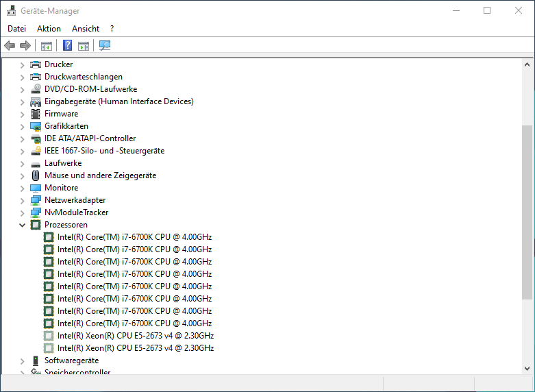Viewport: 535px width, 392px height.
Task: Expand the Firmware node
Action: [x=22, y=114]
